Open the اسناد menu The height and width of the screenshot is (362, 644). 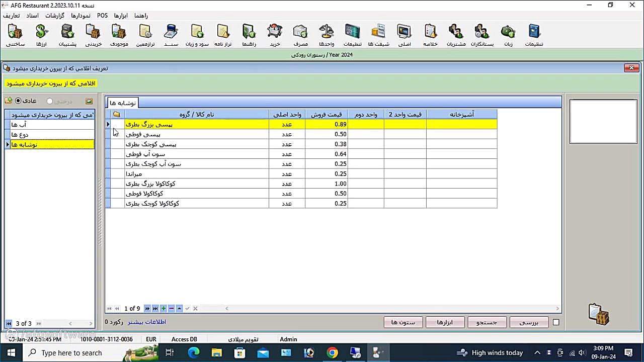[32, 16]
